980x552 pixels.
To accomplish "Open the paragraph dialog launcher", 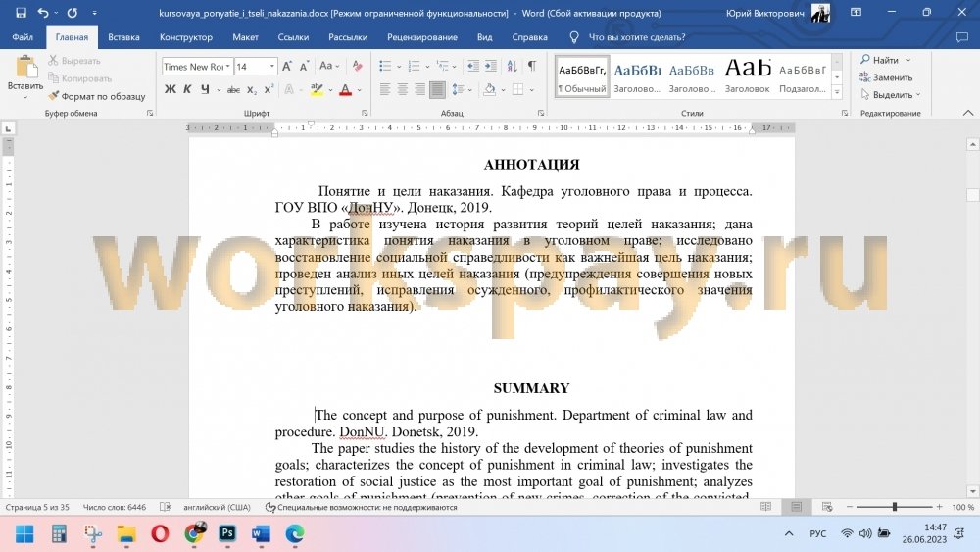I will coord(541,113).
